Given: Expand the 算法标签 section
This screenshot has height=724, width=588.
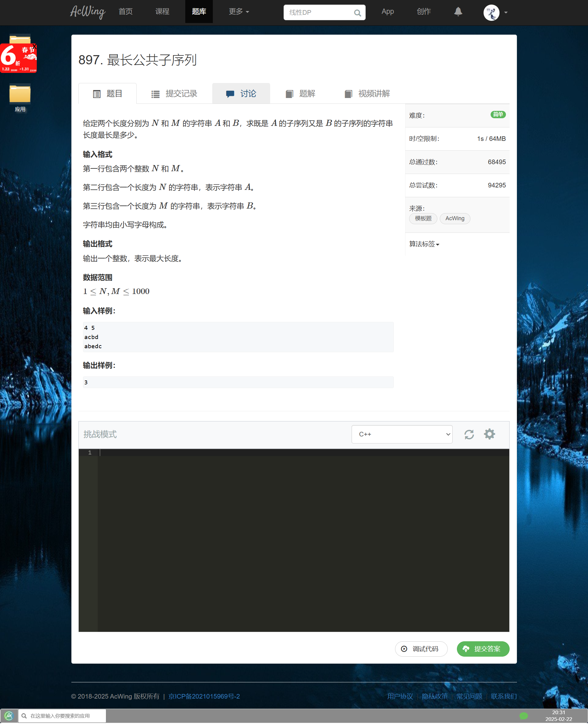Looking at the screenshot, I should pos(424,244).
